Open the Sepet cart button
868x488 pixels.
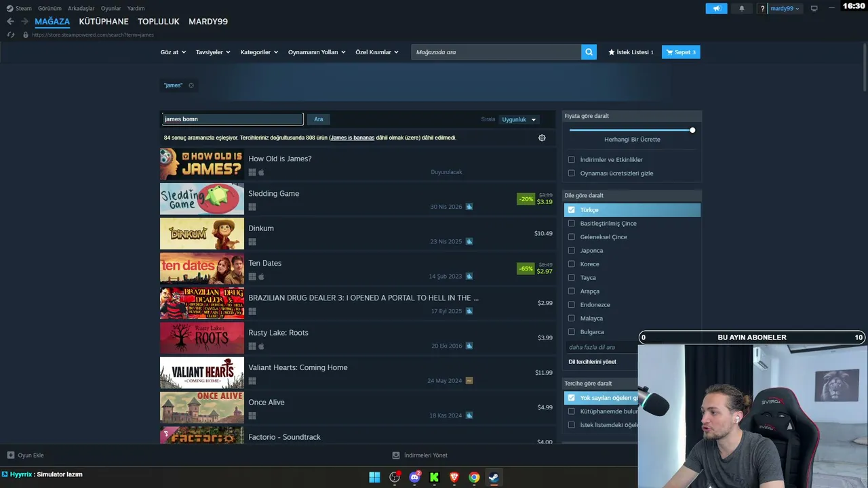[681, 52]
